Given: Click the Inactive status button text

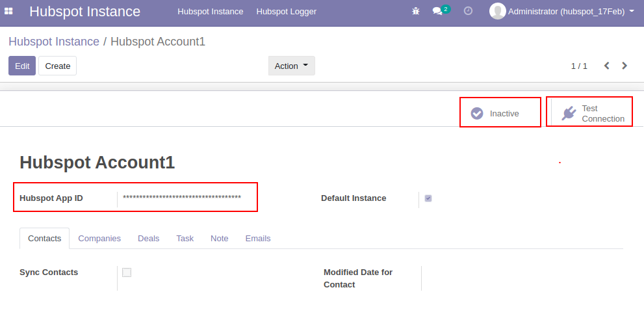Looking at the screenshot, I should pyautogui.click(x=504, y=114).
